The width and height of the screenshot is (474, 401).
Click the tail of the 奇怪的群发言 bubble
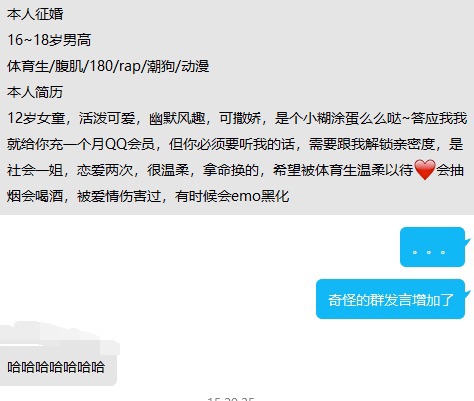pyautogui.click(x=468, y=294)
